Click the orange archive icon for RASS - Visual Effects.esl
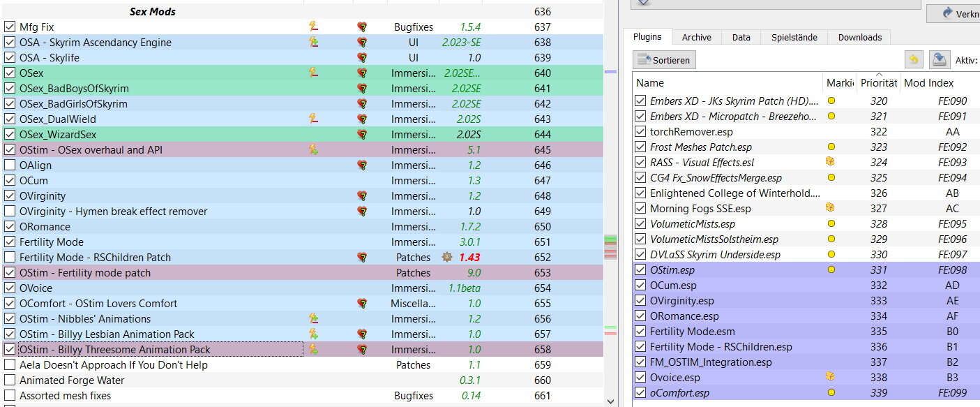980x407 pixels. [831, 161]
